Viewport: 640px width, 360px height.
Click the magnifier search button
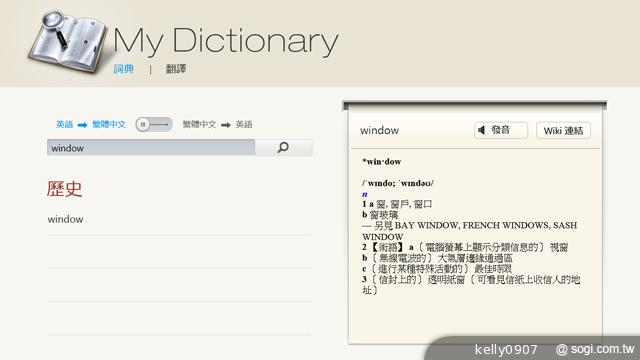click(284, 147)
